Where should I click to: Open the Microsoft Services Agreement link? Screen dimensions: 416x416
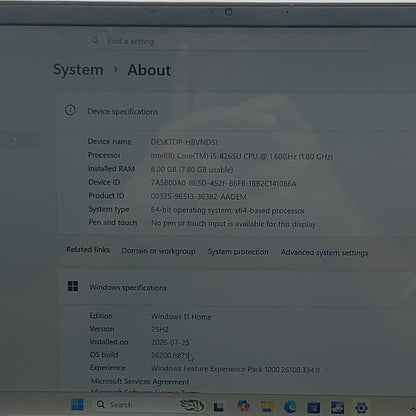pyautogui.click(x=140, y=381)
